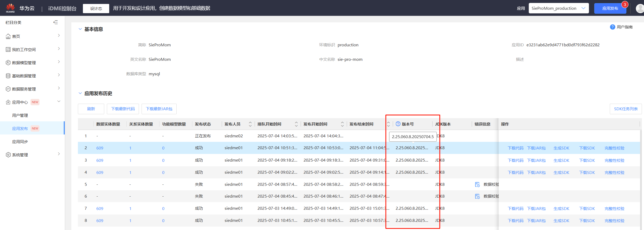Open the application selector dropdown SieProMom_production

pyautogui.click(x=558, y=8)
